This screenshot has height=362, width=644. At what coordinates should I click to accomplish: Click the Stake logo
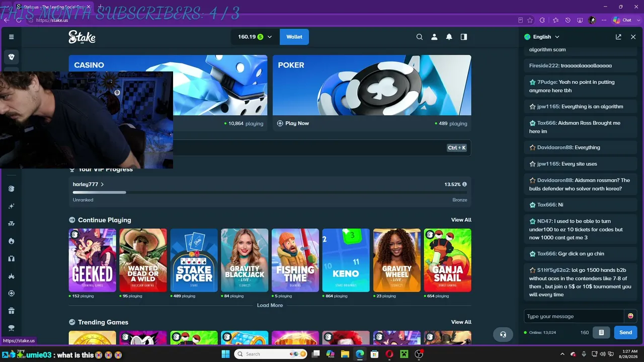click(x=82, y=37)
